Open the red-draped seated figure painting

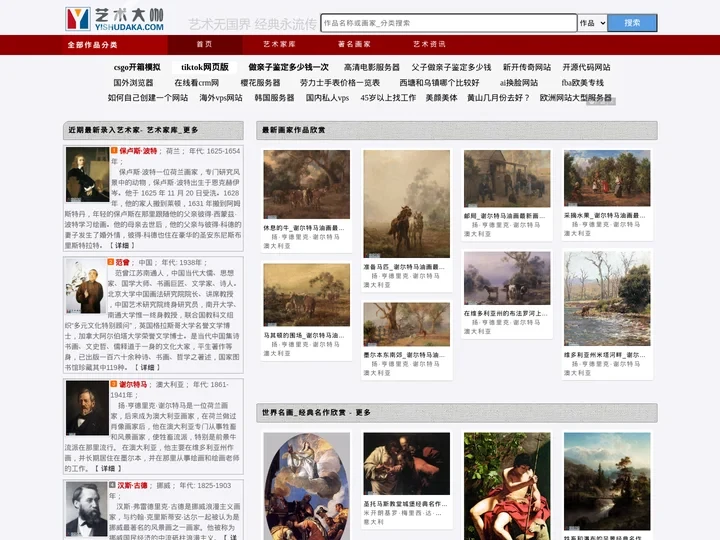[x=507, y=486]
